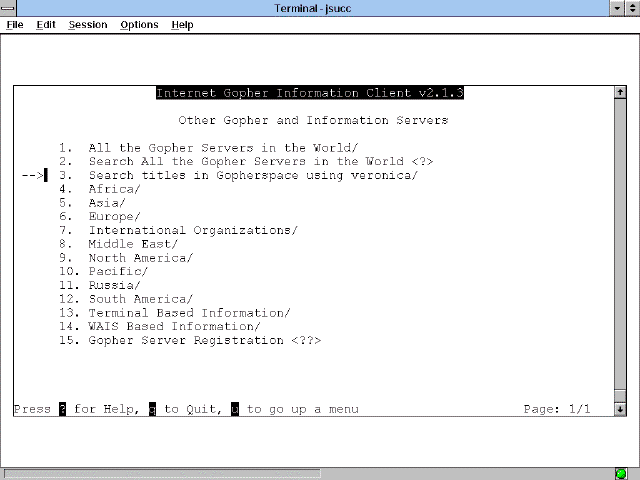Open the Edit menu
The image size is (640, 480).
click(x=46, y=25)
